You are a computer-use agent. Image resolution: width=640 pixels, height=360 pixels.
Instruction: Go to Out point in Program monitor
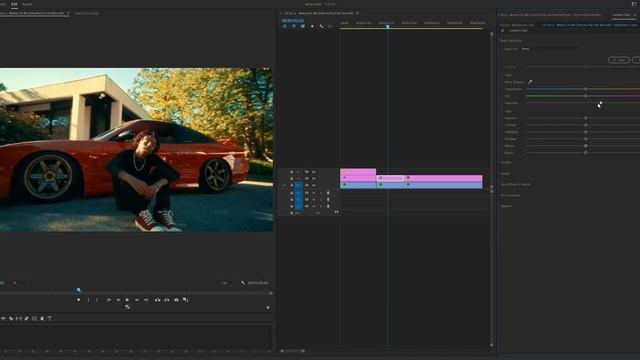point(146,300)
